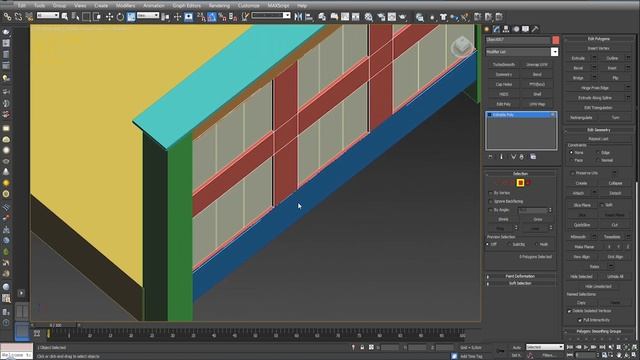Image resolution: width=640 pixels, height=360 pixels.
Task: Open the selection filter dropdown in toolbar
Action: click(48, 16)
